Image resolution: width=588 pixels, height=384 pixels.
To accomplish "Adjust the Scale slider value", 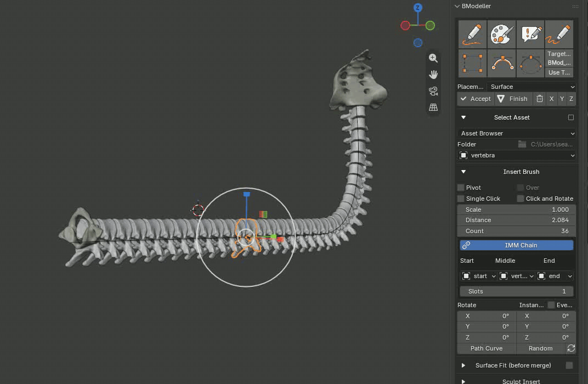I will pyautogui.click(x=517, y=210).
